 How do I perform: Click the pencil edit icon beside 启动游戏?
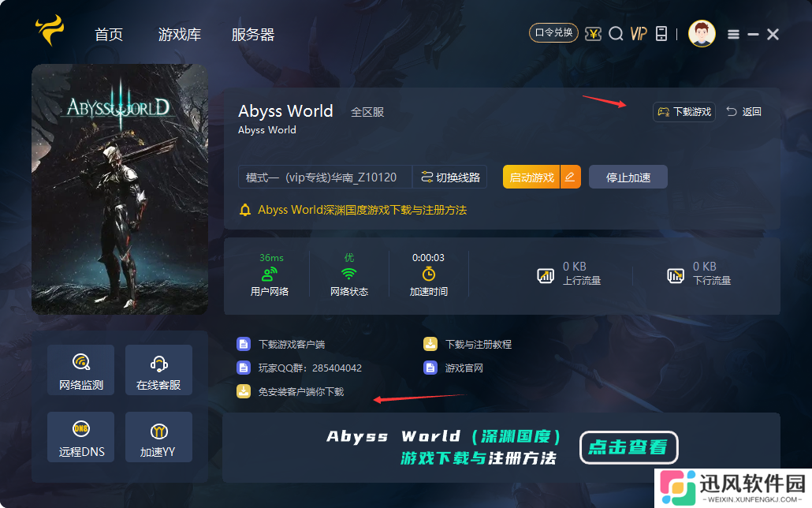coord(571,177)
